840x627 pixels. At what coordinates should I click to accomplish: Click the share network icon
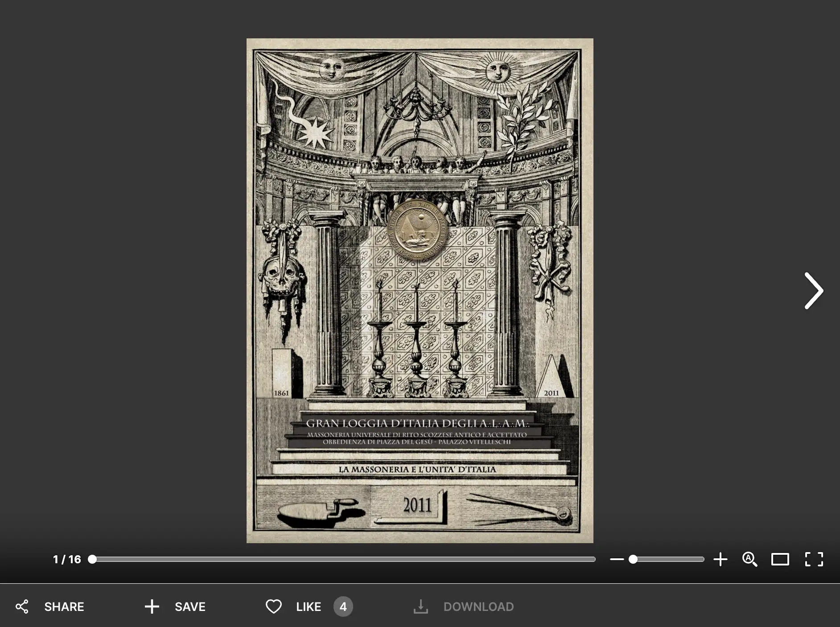tap(22, 606)
